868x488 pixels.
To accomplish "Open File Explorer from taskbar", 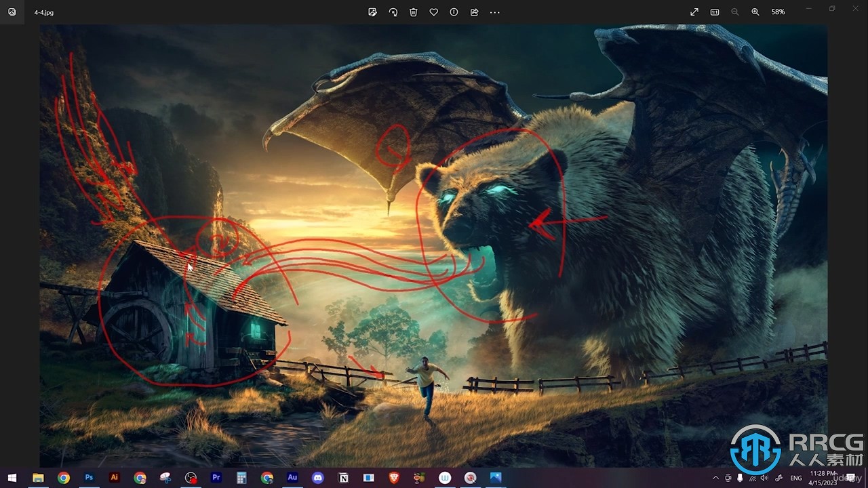I will [38, 478].
